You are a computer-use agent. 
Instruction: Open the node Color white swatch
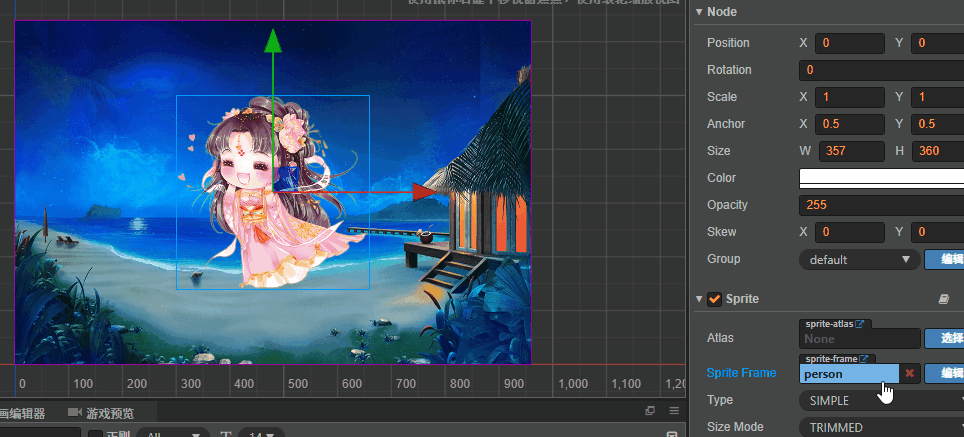(882, 178)
